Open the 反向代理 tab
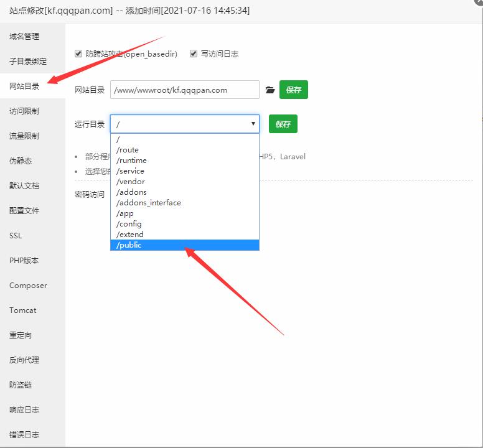Image resolution: width=483 pixels, height=448 pixels. [x=24, y=360]
